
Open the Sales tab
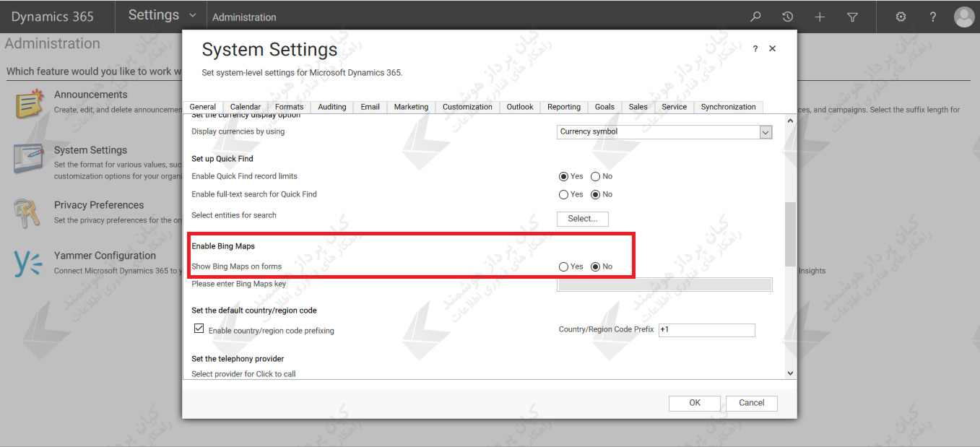pyautogui.click(x=638, y=107)
